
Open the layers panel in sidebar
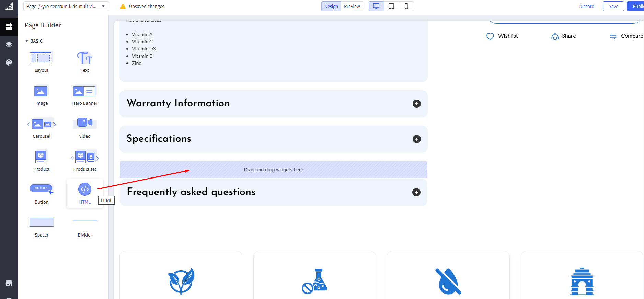click(x=9, y=45)
